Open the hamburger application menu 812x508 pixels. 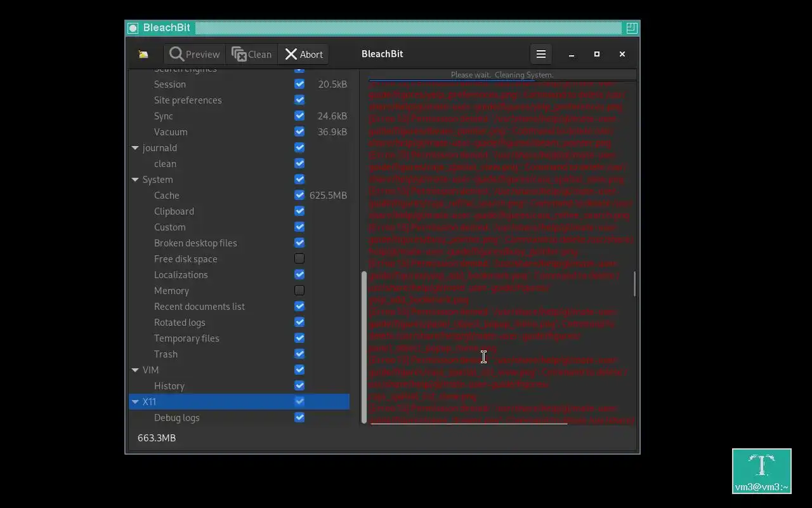pyautogui.click(x=541, y=55)
